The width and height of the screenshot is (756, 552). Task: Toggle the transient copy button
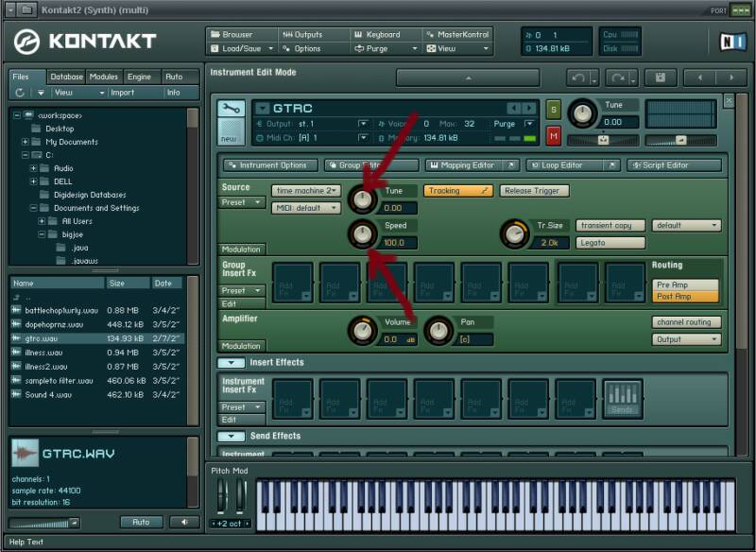pos(610,226)
